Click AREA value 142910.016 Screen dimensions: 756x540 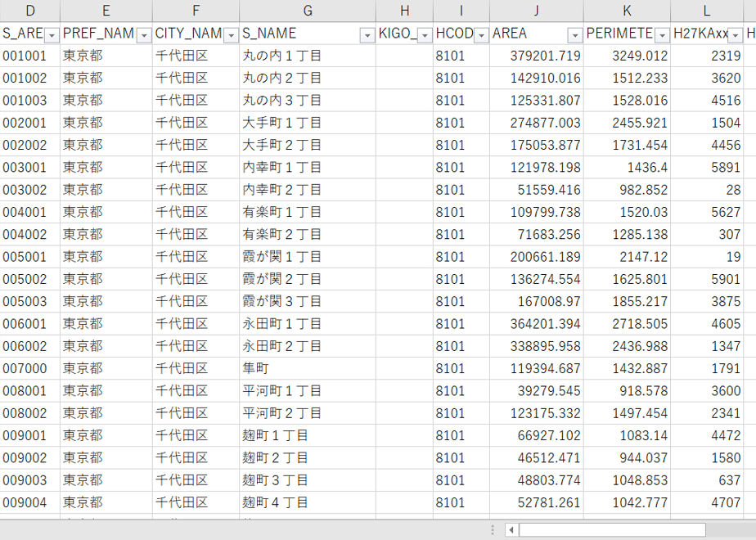click(537, 78)
